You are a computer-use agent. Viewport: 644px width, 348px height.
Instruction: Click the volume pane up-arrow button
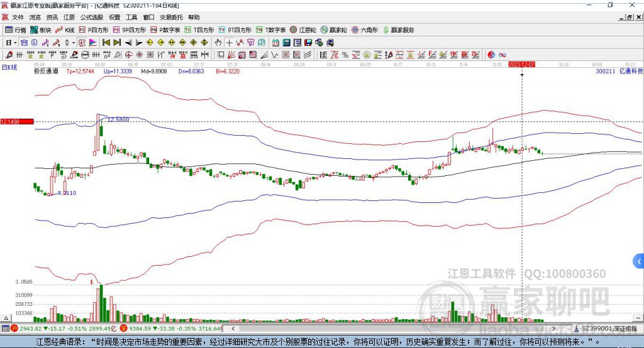pos(6,318)
